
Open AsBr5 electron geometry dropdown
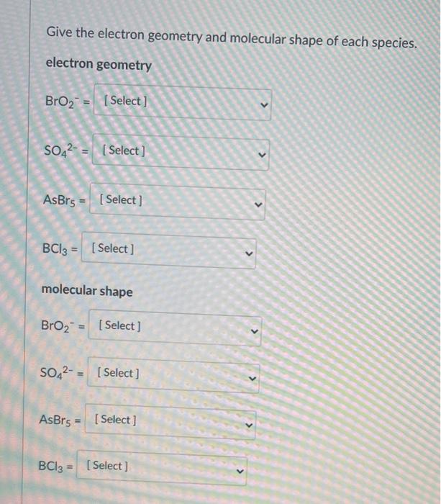(177, 202)
